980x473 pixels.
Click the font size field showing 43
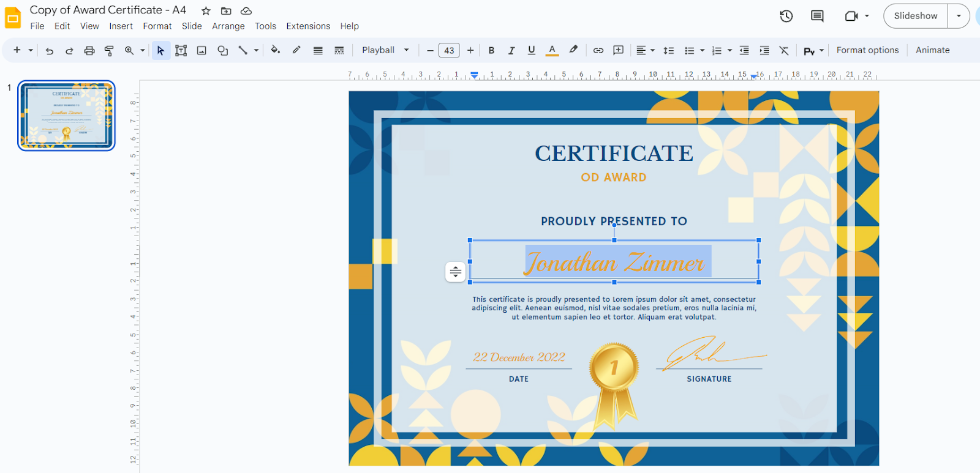[450, 51]
